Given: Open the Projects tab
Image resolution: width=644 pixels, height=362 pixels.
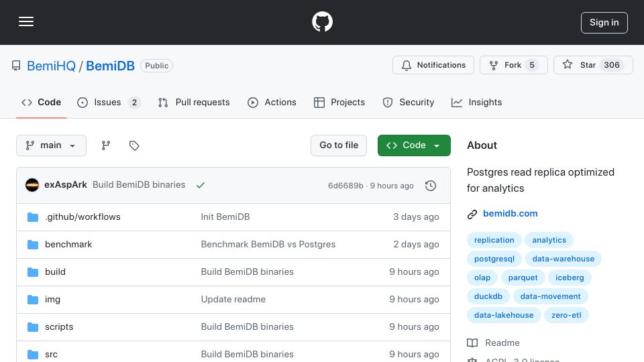Looking at the screenshot, I should (x=339, y=102).
